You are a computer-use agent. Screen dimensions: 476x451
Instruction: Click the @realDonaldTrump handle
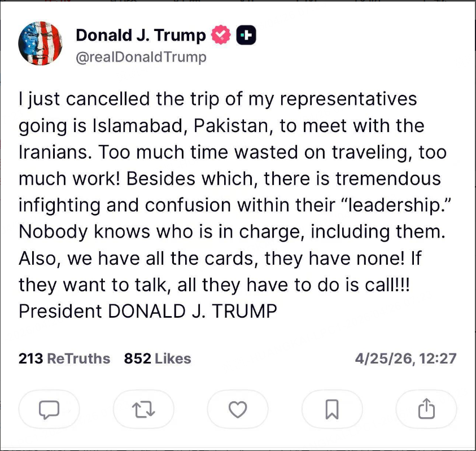click(141, 57)
